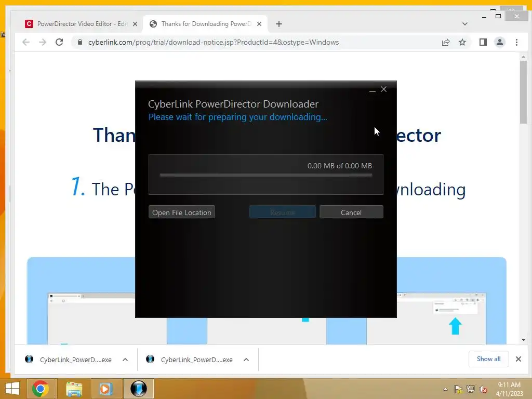This screenshot has width=532, height=399.
Task: Click "Please wait for preparing" status text
Action: (238, 117)
